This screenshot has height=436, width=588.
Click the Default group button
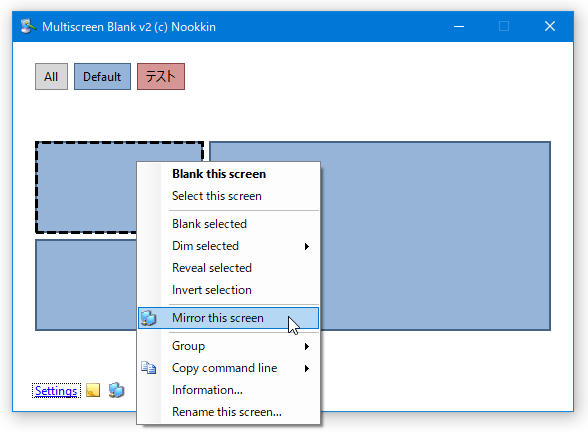point(102,76)
